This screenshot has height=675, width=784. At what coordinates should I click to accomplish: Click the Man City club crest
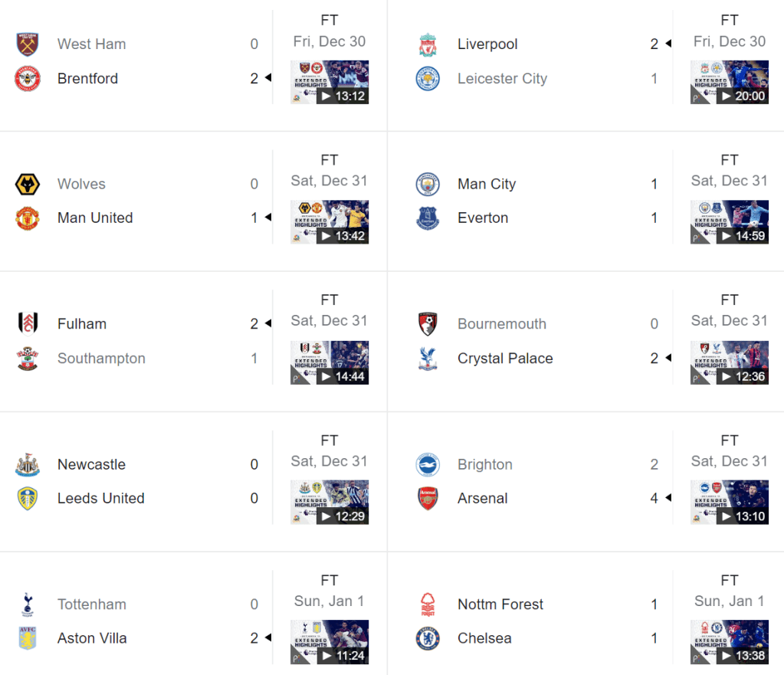[x=428, y=185]
